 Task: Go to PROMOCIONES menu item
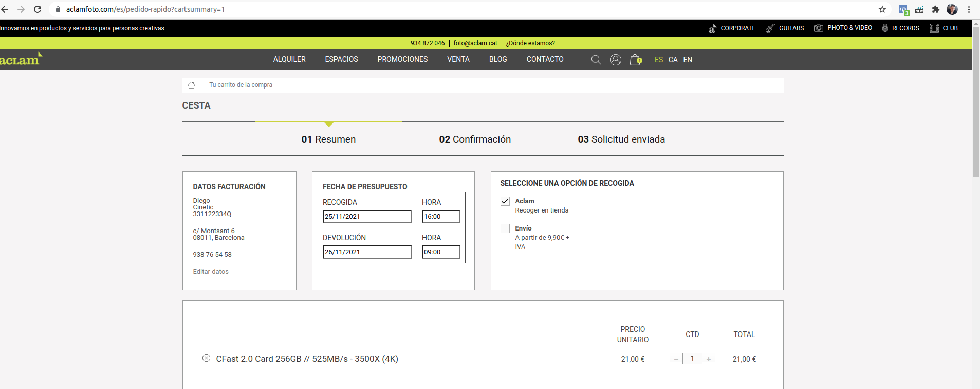(402, 59)
